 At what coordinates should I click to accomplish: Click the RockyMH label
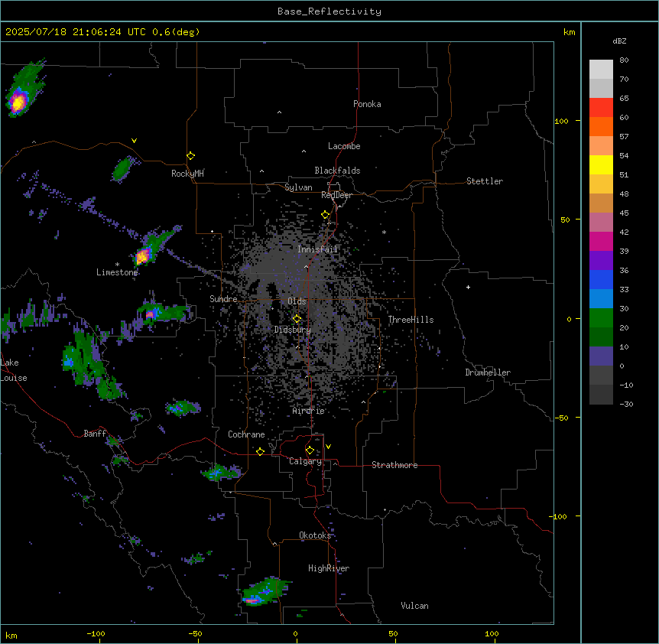pos(187,174)
